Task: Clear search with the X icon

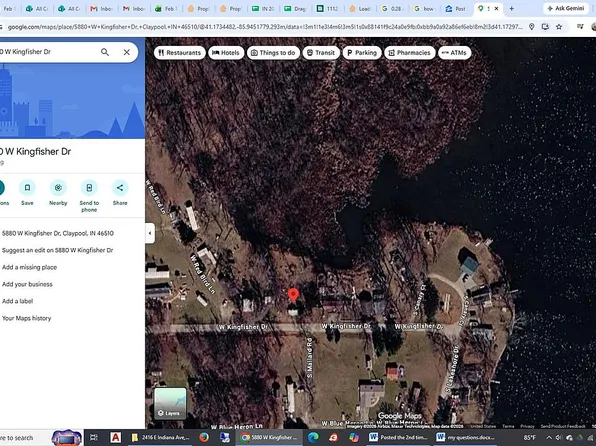Action: click(x=127, y=52)
